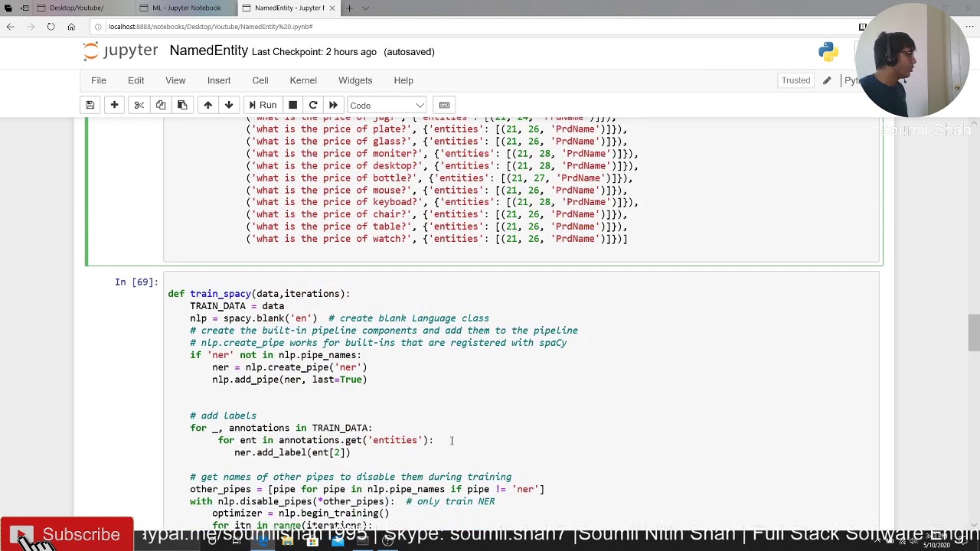Open the command palette keyboard icon
The height and width of the screenshot is (551, 980).
coord(444,105)
